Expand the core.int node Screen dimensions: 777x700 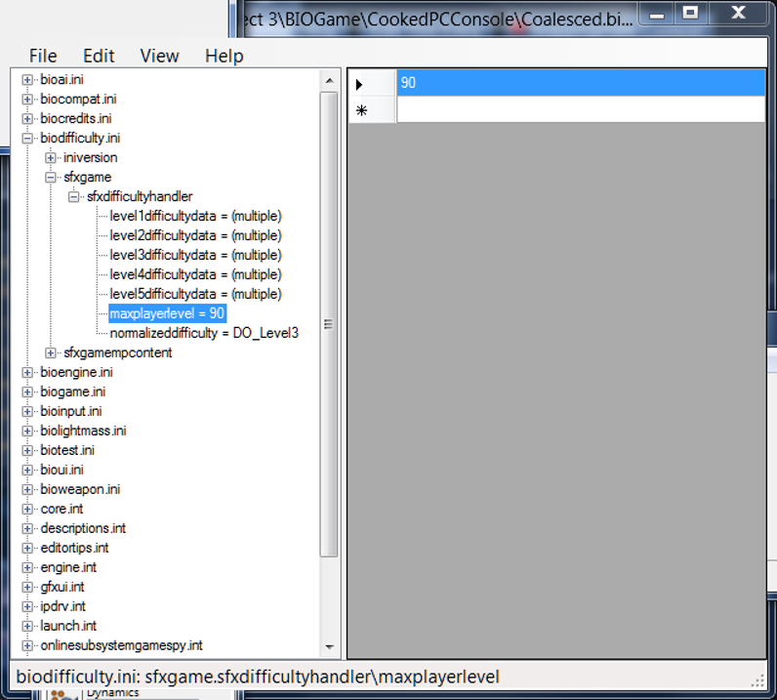(27, 510)
